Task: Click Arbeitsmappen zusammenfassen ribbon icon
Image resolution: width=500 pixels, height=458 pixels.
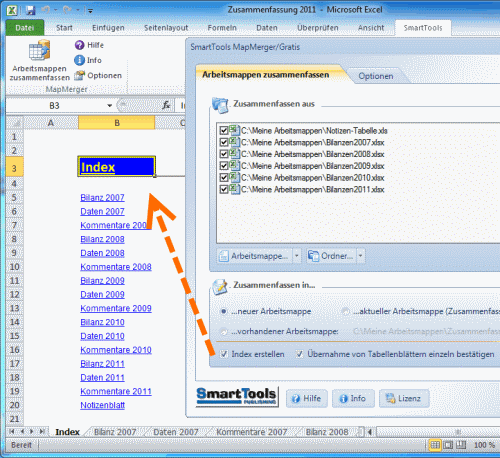Action: tap(39, 50)
